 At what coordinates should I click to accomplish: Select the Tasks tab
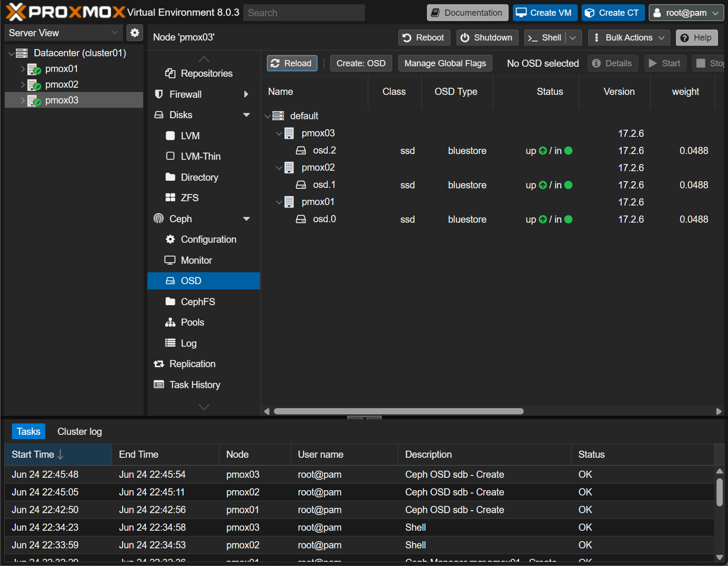coord(29,432)
